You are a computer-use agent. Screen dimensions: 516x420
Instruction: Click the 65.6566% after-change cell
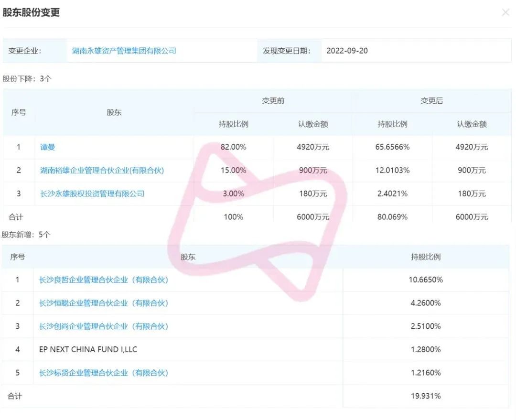click(392, 147)
